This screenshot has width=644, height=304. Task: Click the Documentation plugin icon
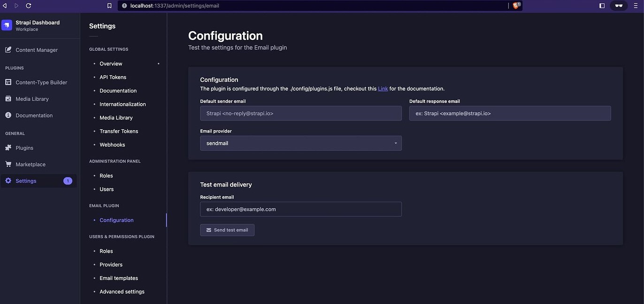tap(8, 115)
